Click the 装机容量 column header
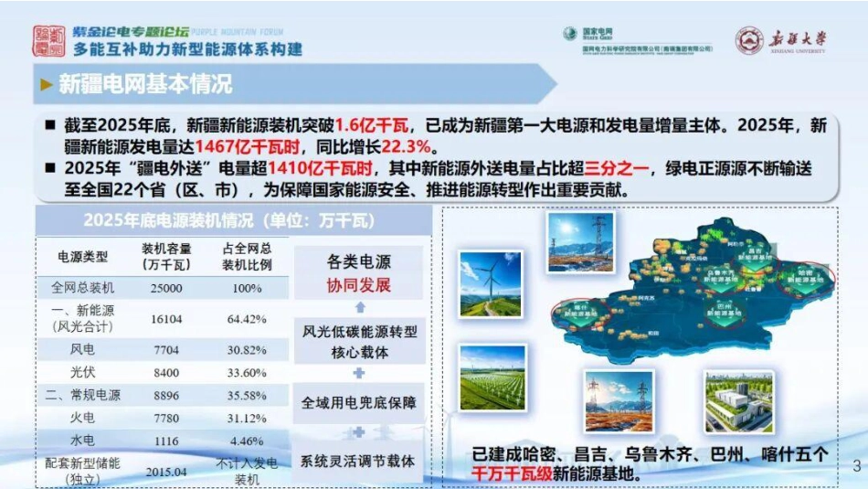The height and width of the screenshot is (489, 868). [166, 257]
